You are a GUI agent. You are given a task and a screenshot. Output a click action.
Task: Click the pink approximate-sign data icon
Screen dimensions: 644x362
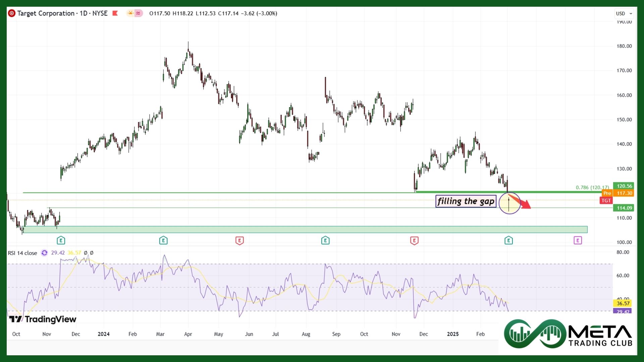tap(138, 13)
